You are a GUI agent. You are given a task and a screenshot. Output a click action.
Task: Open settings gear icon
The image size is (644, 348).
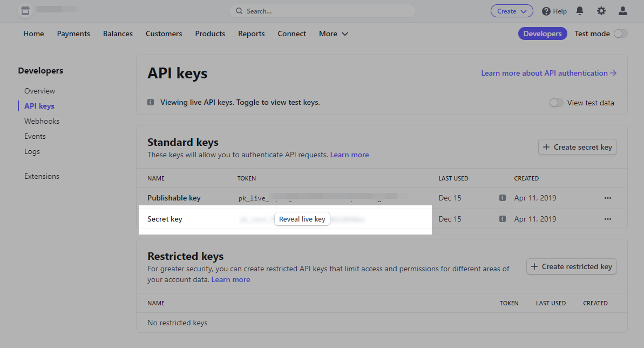click(x=601, y=11)
